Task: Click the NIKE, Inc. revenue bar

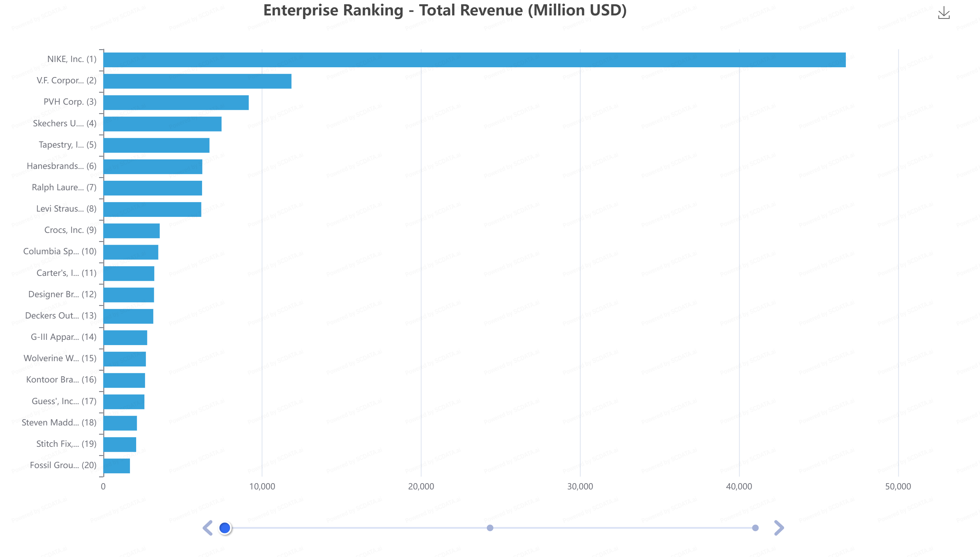Action: (474, 60)
